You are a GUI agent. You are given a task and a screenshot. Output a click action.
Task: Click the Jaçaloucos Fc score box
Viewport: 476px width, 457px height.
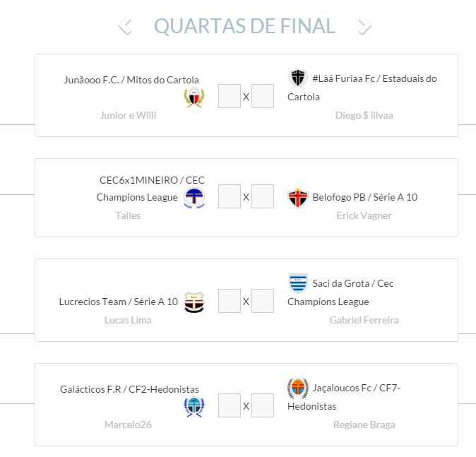[x=263, y=405]
